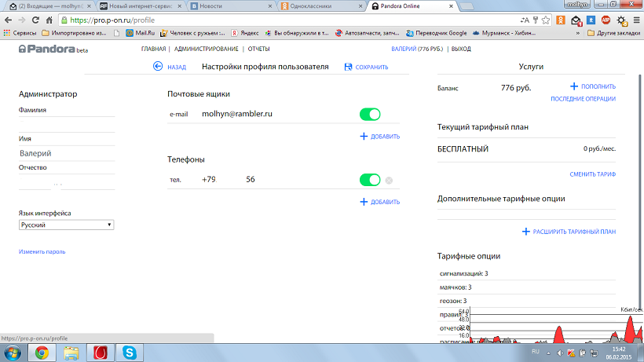
Task: Click the plus icon for РАСШИРИТЬ ТАРИФНЫЙ ПЛАН
Action: [525, 232]
